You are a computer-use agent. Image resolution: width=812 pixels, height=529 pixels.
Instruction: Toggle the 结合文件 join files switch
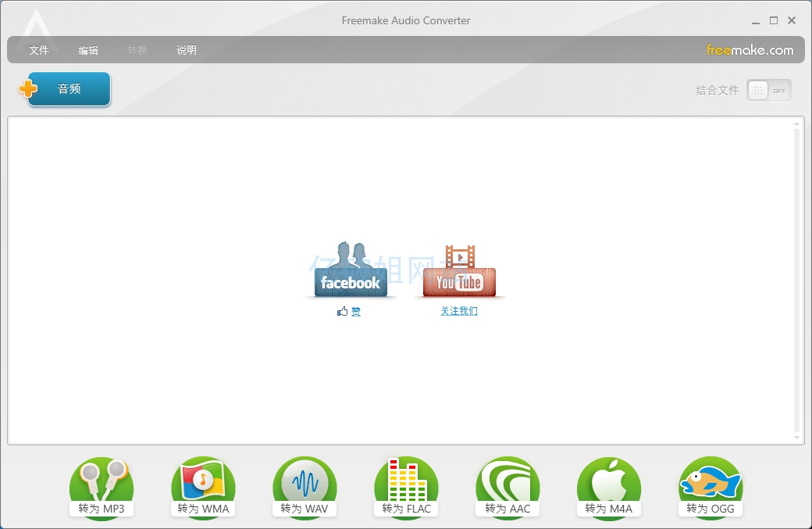768,91
